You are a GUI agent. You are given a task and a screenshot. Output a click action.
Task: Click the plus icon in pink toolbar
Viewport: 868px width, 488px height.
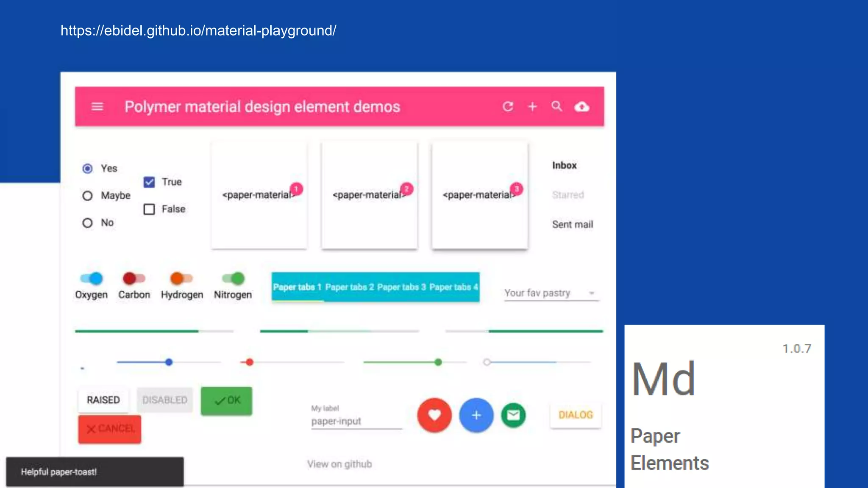click(x=532, y=107)
